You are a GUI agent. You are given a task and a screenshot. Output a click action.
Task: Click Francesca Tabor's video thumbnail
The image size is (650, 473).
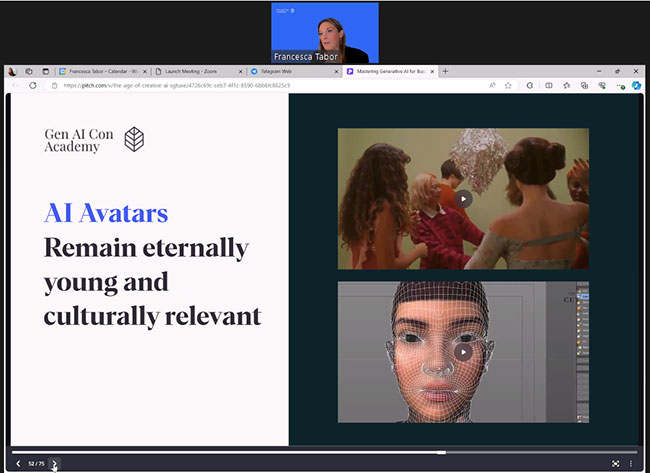pyautogui.click(x=325, y=33)
